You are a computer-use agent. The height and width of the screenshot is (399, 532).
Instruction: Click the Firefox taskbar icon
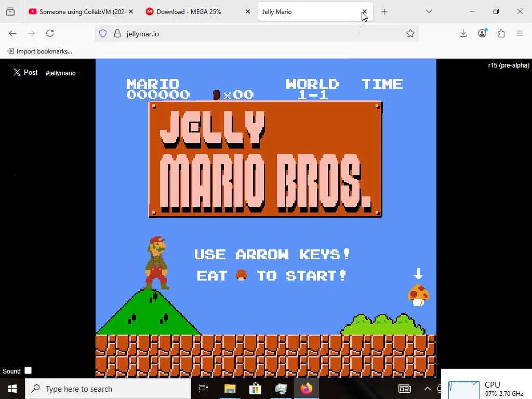pyautogui.click(x=306, y=389)
